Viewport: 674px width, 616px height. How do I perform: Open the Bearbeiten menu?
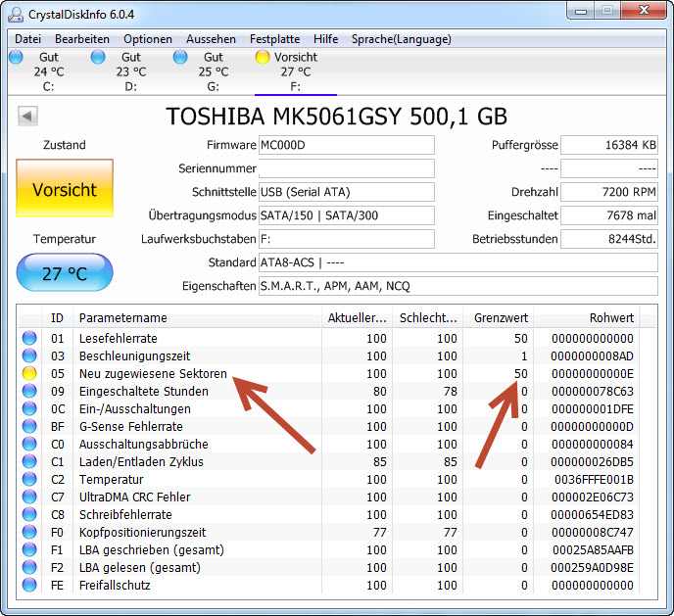click(x=82, y=39)
